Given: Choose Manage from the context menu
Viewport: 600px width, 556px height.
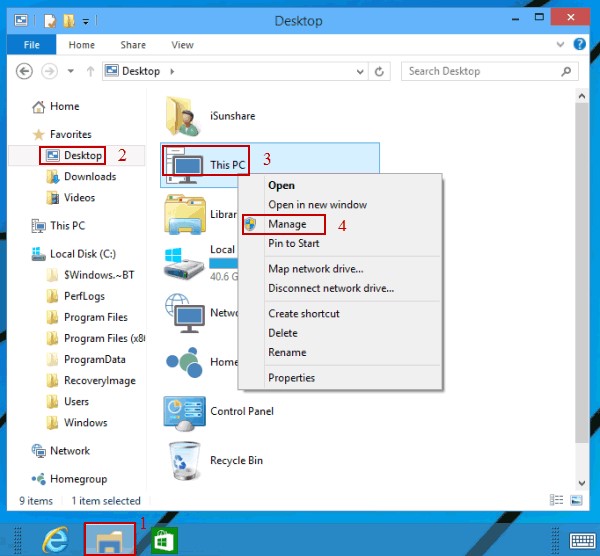Looking at the screenshot, I should tap(287, 224).
